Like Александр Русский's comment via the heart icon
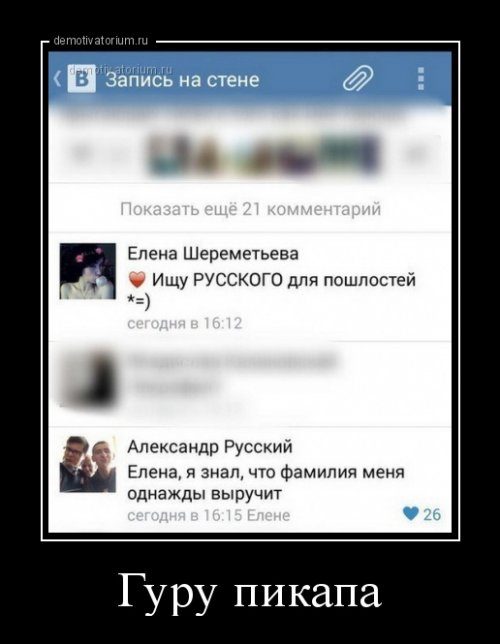Viewport: 500px width, 644px height. pyautogui.click(x=411, y=513)
